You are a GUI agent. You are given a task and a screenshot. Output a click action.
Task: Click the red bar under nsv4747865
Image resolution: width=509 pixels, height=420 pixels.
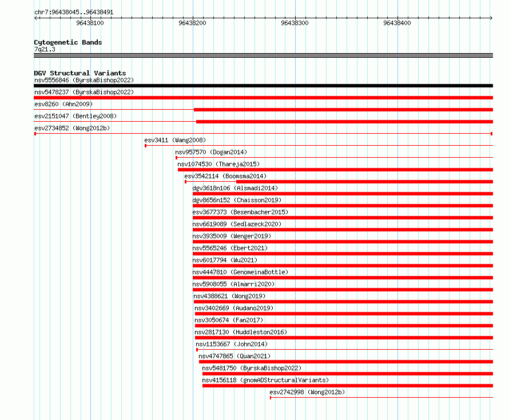pyautogui.click(x=346, y=362)
